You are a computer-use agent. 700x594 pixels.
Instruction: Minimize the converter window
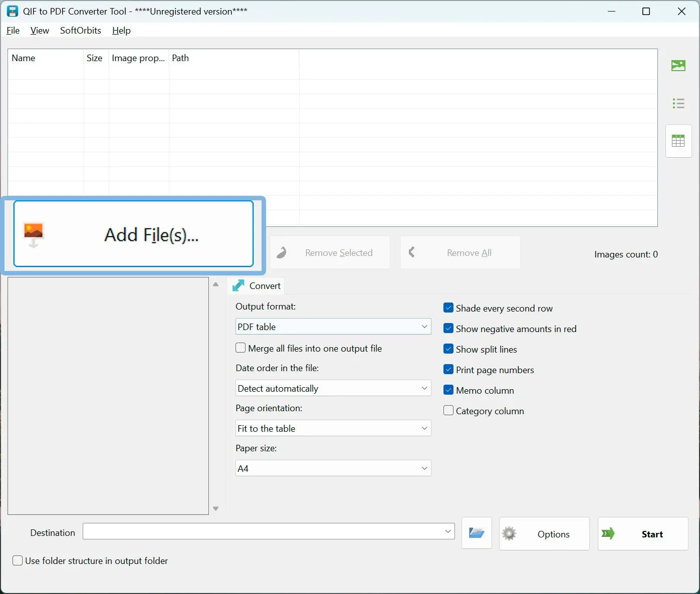[611, 12]
